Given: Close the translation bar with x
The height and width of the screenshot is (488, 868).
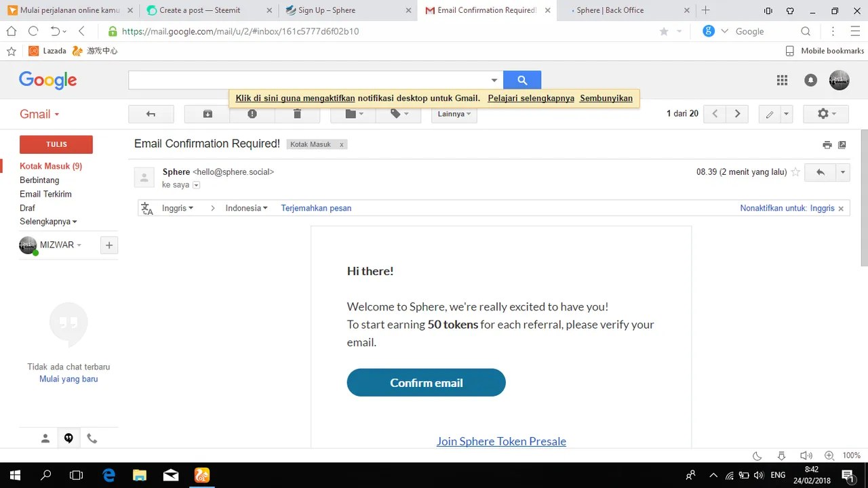Looking at the screenshot, I should click(841, 209).
